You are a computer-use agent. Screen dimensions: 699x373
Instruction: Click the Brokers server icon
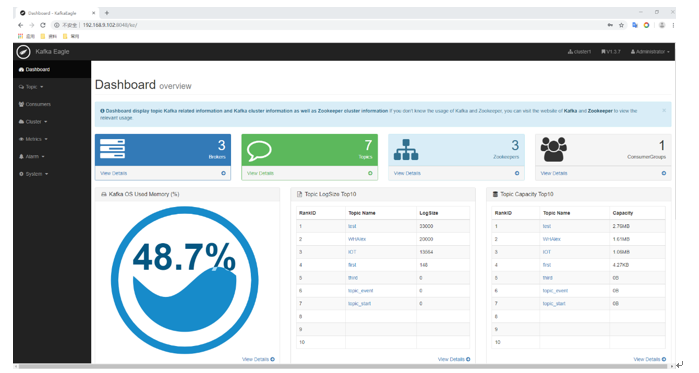112,149
